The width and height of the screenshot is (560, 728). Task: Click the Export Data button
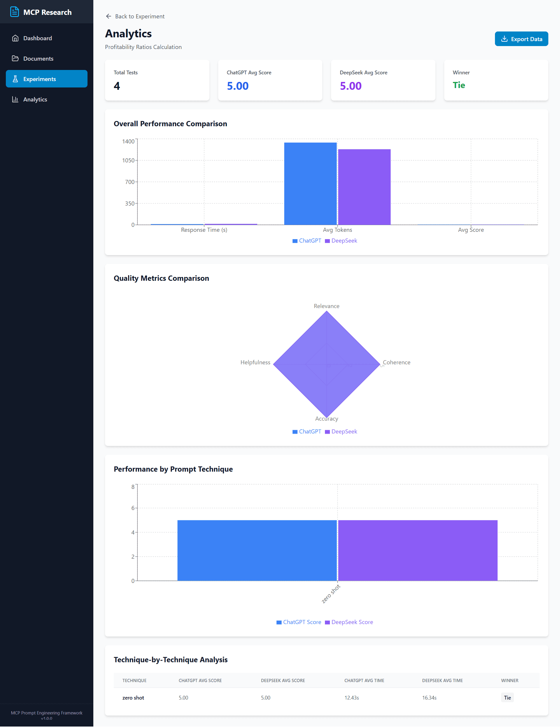[x=521, y=39]
